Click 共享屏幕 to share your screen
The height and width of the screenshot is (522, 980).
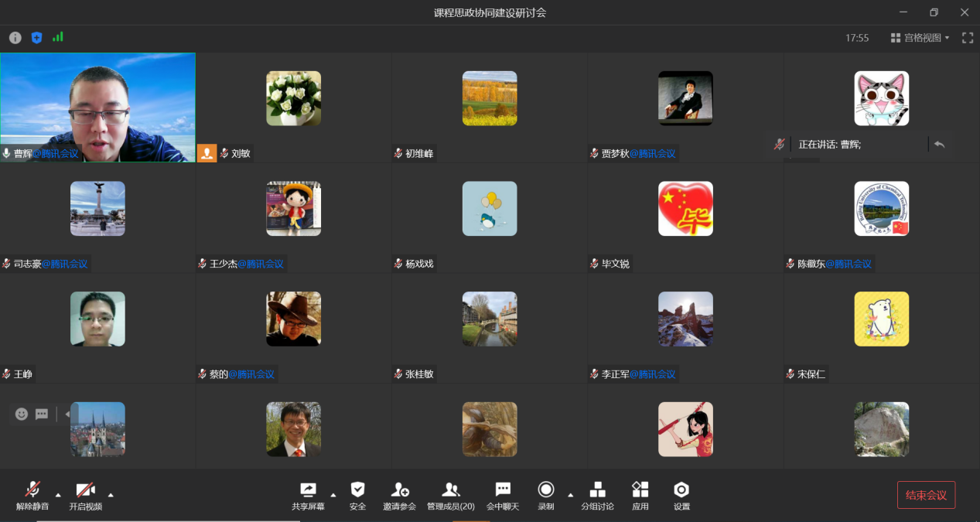[x=308, y=496]
